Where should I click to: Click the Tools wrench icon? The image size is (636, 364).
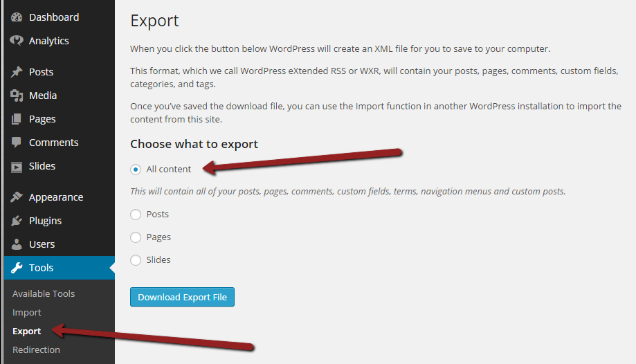(x=17, y=268)
